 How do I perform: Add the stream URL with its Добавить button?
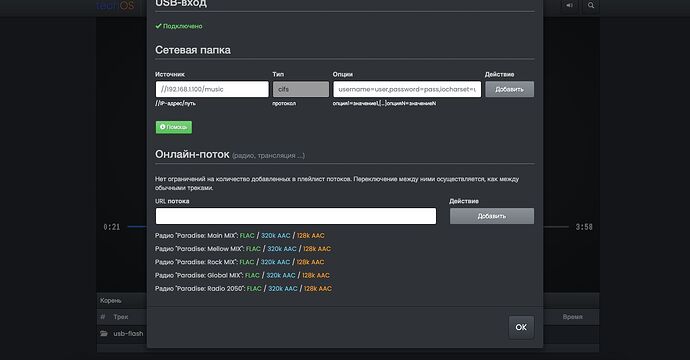(x=492, y=216)
